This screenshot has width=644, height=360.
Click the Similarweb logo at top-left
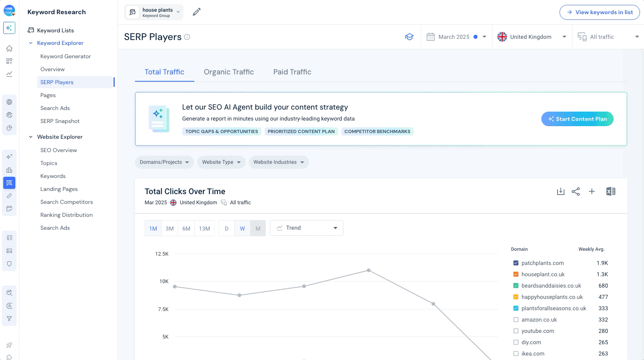[9, 11]
